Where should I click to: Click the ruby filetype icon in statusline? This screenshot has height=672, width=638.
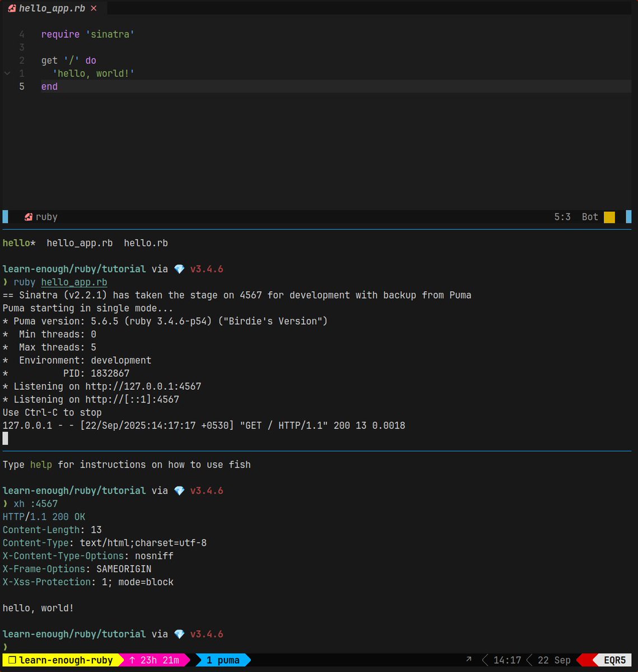pyautogui.click(x=29, y=217)
